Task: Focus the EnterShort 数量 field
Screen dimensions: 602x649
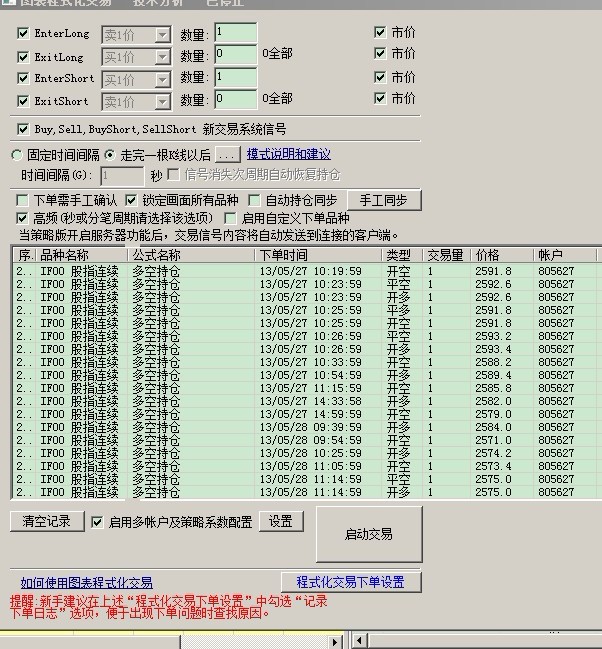Action: coord(236,77)
